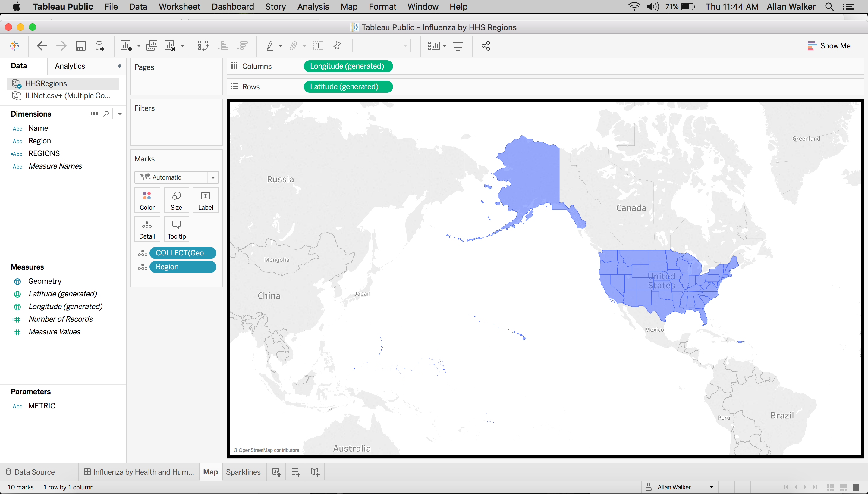868x494 pixels.
Task: Select the Region pill on the Marks card
Action: tap(183, 267)
